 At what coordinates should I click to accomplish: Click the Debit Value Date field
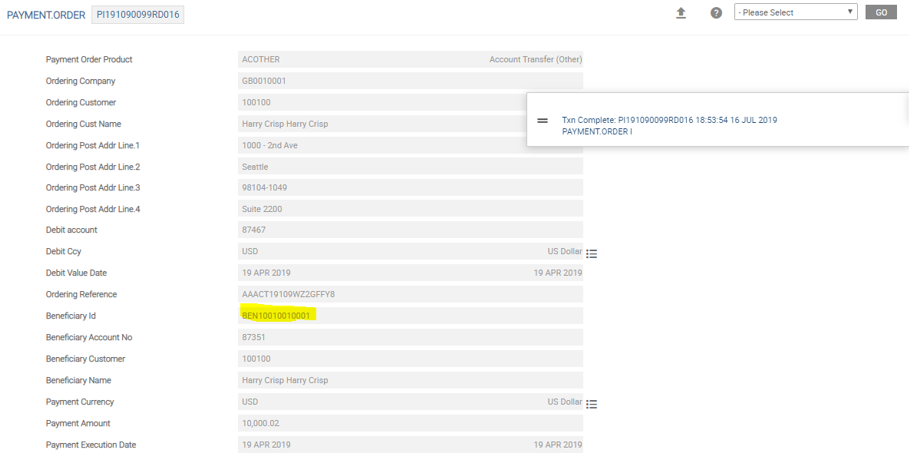[x=410, y=273]
